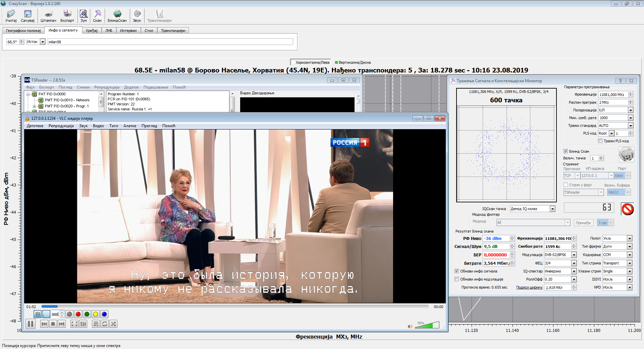Select Хоризонтална/Лева polarization legend toggle
Viewport: 644px width, 349px height.
[310, 62]
